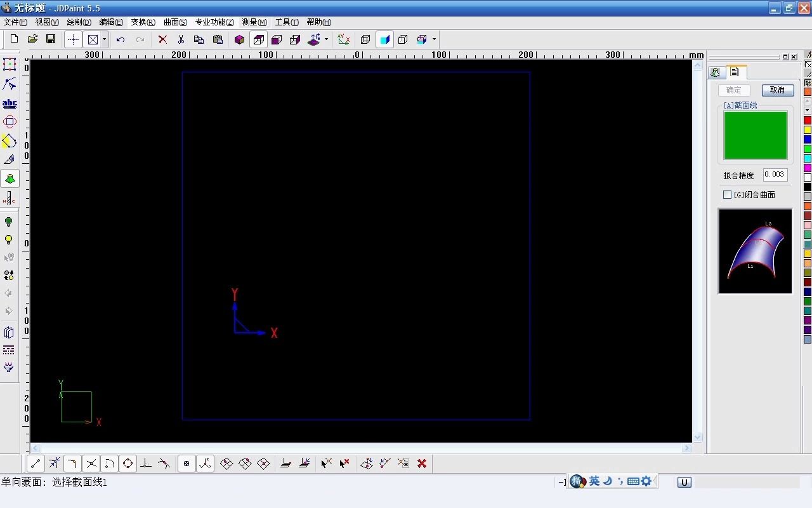Click the 取消 button

tap(777, 90)
